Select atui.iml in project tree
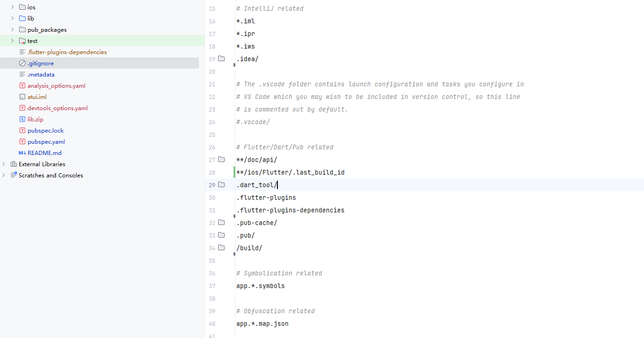The image size is (644, 338). [x=37, y=97]
